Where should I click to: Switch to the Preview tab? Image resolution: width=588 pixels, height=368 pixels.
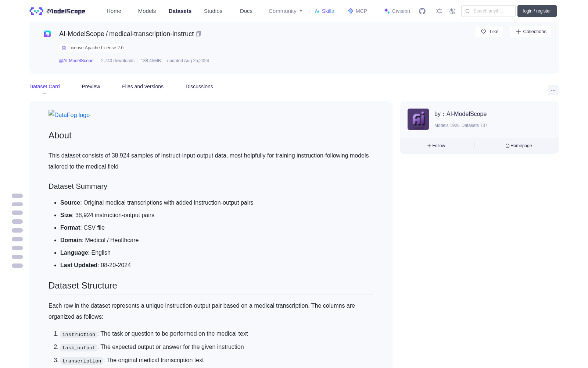coord(91,86)
